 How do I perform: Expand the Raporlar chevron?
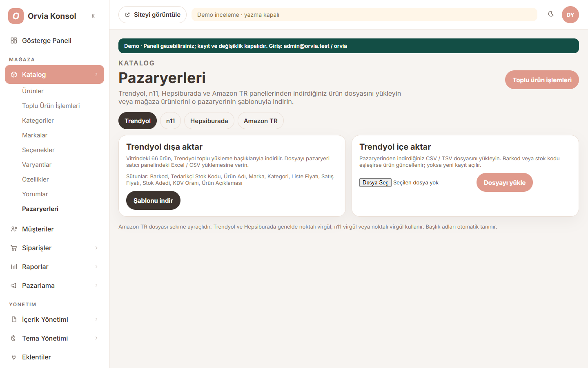[96, 267]
